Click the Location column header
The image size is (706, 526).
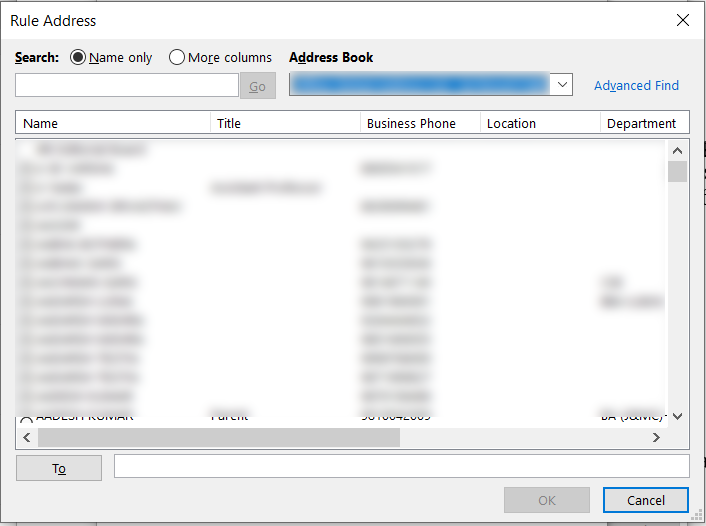[539, 124]
